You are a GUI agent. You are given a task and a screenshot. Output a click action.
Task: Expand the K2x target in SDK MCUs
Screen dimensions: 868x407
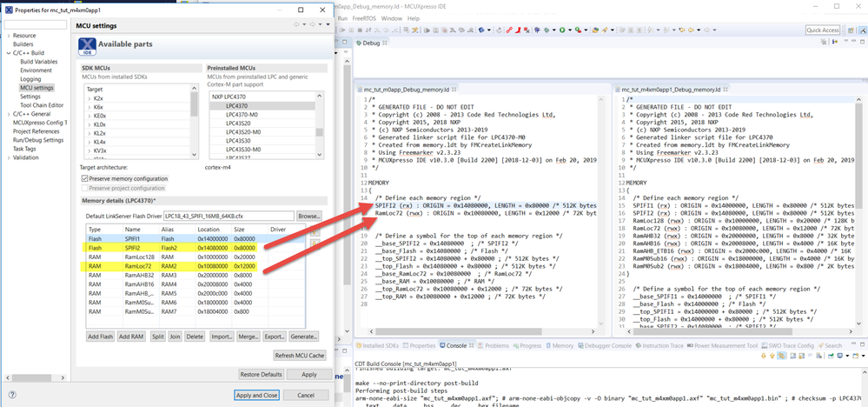pyautogui.click(x=89, y=98)
